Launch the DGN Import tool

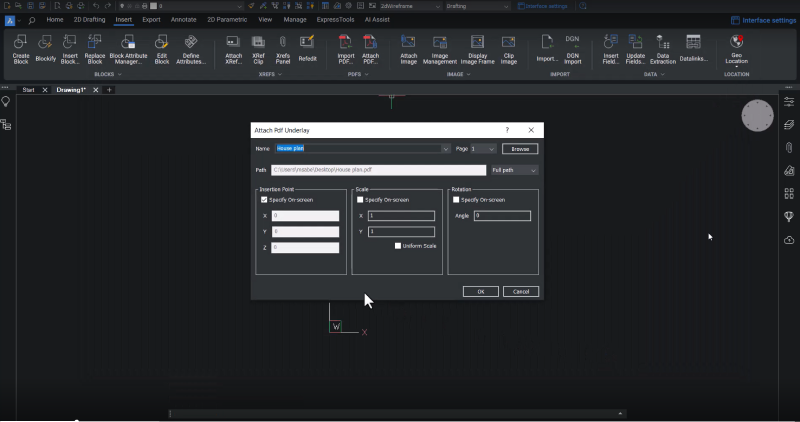[572, 49]
